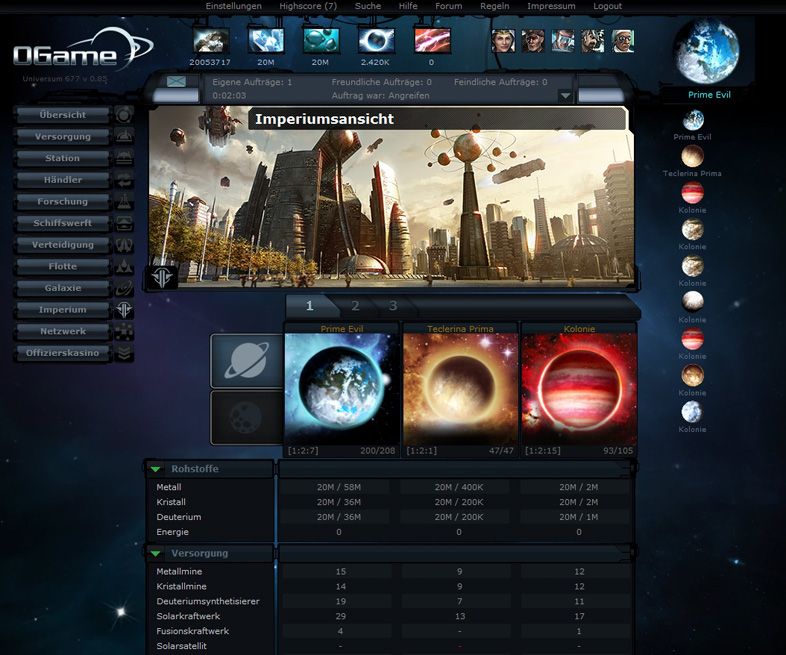The height and width of the screenshot is (655, 786).
Task: Click the icon beside the Galaxie button
Action: 124,289
